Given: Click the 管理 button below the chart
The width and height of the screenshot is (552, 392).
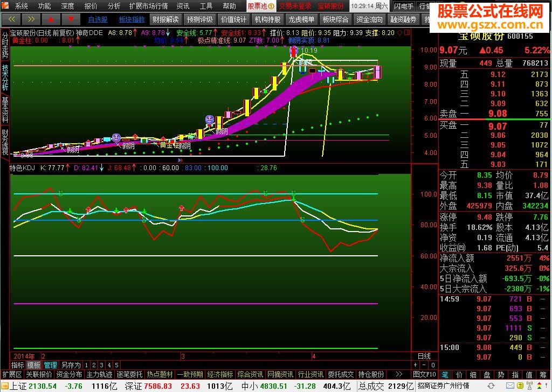Looking at the screenshot, I should [x=50, y=365].
